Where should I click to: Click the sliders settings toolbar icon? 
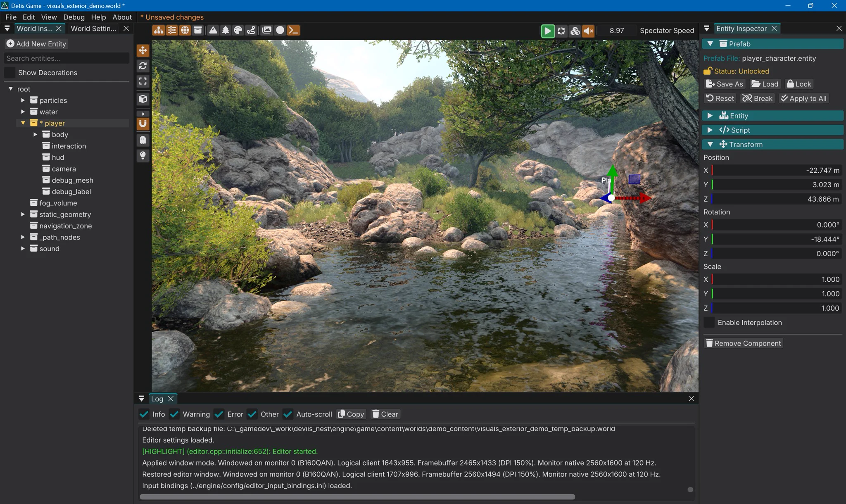pos(172,30)
